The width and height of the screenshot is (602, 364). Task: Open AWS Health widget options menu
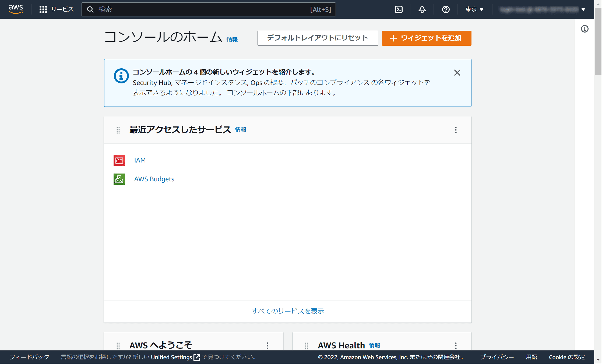tap(456, 346)
